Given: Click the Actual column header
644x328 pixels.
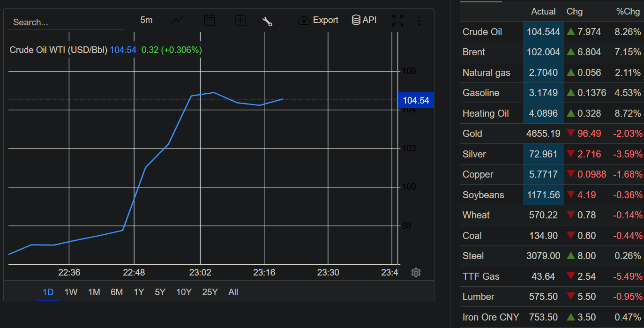Looking at the screenshot, I should coord(543,12).
